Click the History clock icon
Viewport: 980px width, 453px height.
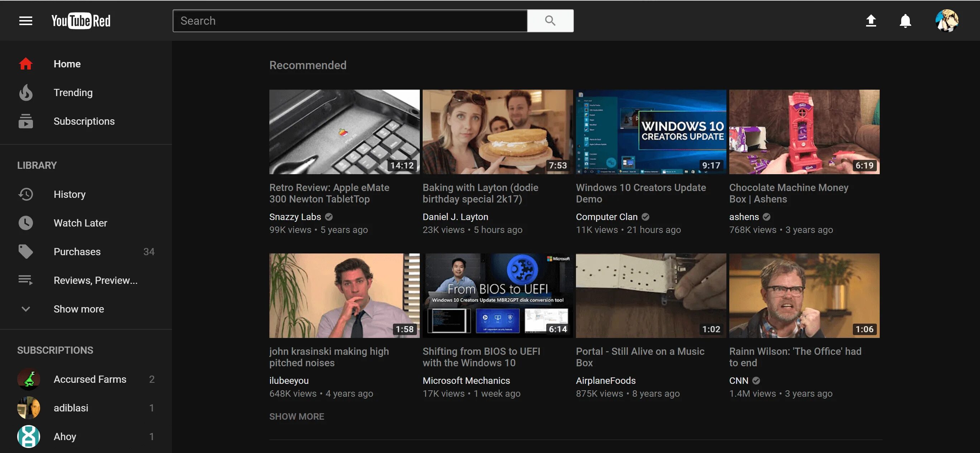(x=25, y=194)
